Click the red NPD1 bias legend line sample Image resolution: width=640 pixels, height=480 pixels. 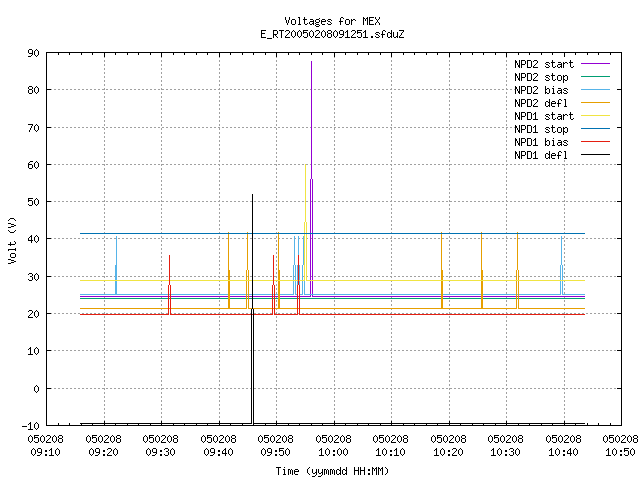pyautogui.click(x=595, y=142)
